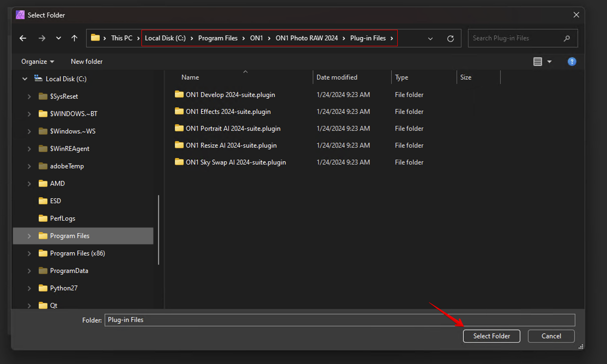This screenshot has width=607, height=364.
Task: Sort by the Date modified column
Action: pyautogui.click(x=337, y=77)
